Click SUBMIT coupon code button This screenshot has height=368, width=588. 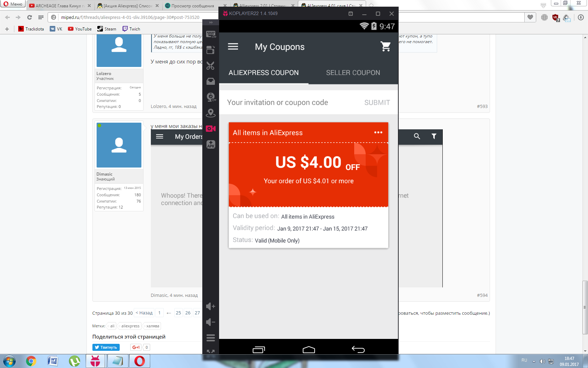(377, 102)
